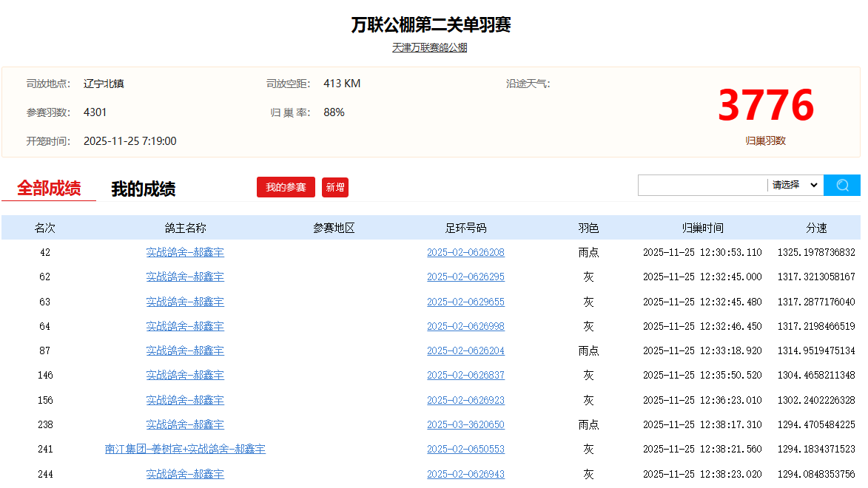Switch to 我的成绩 tab

(143, 189)
